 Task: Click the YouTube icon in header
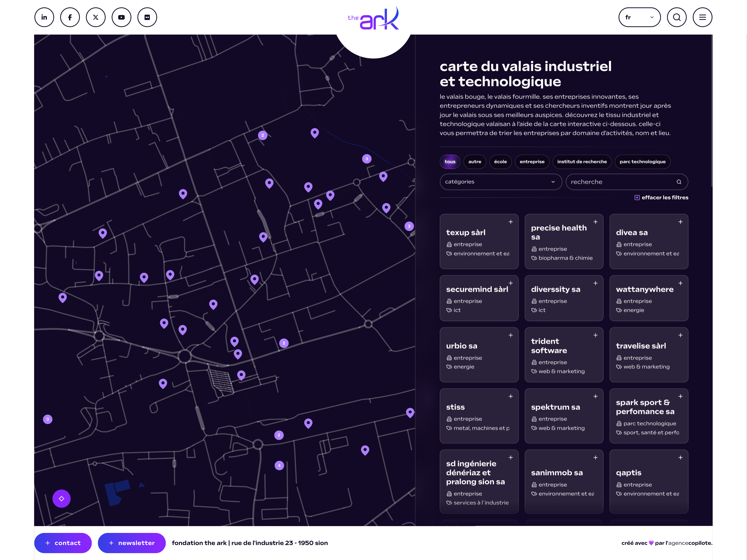[121, 17]
